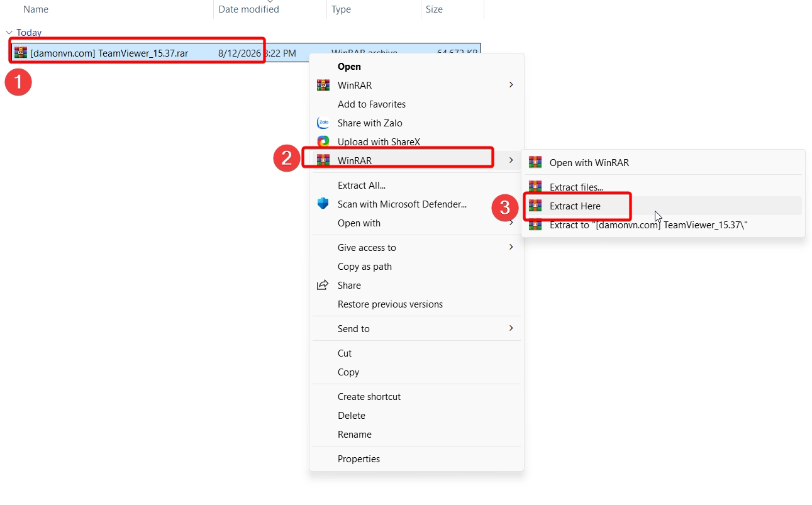Choose Copy in the context menu

[x=348, y=372]
